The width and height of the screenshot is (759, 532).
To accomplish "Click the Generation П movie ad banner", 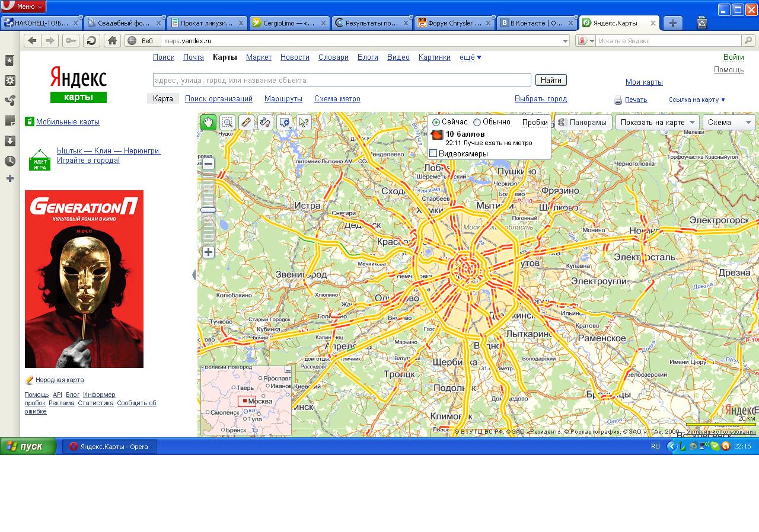I will pyautogui.click(x=84, y=279).
